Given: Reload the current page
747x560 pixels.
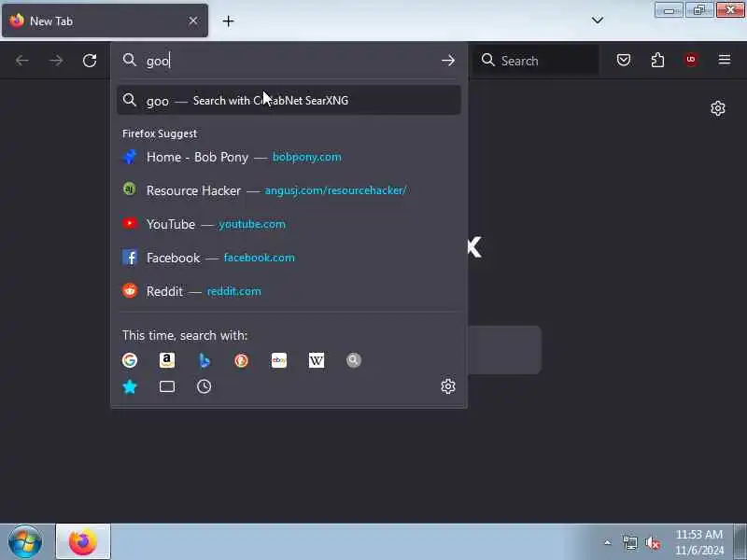Looking at the screenshot, I should coord(90,61).
